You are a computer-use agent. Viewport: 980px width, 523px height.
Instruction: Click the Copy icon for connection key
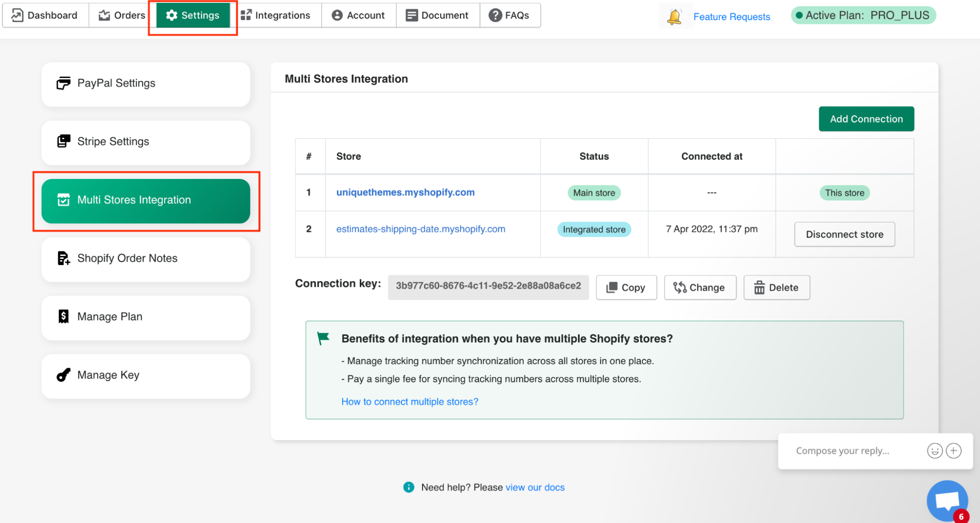click(x=612, y=287)
